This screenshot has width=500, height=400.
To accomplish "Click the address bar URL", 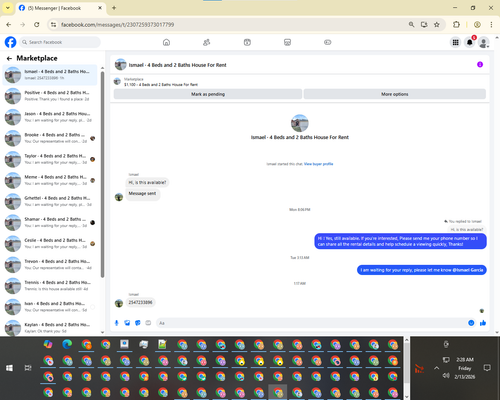I will (x=117, y=25).
